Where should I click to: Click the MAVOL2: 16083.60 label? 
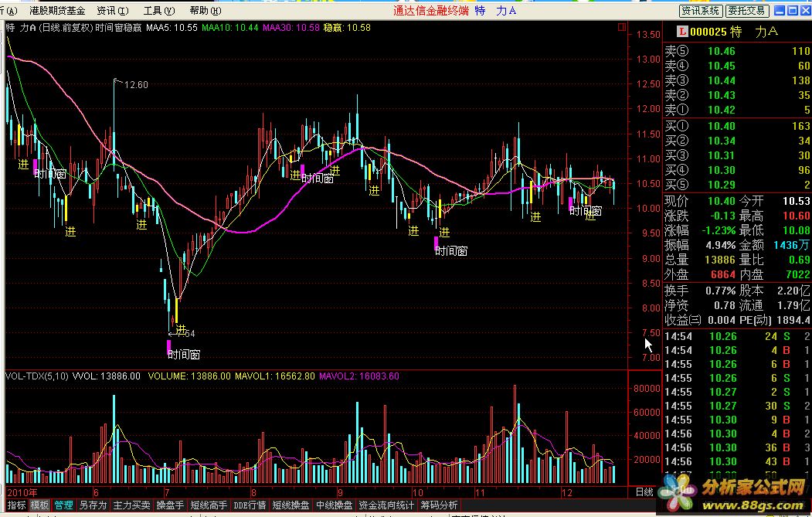click(359, 376)
